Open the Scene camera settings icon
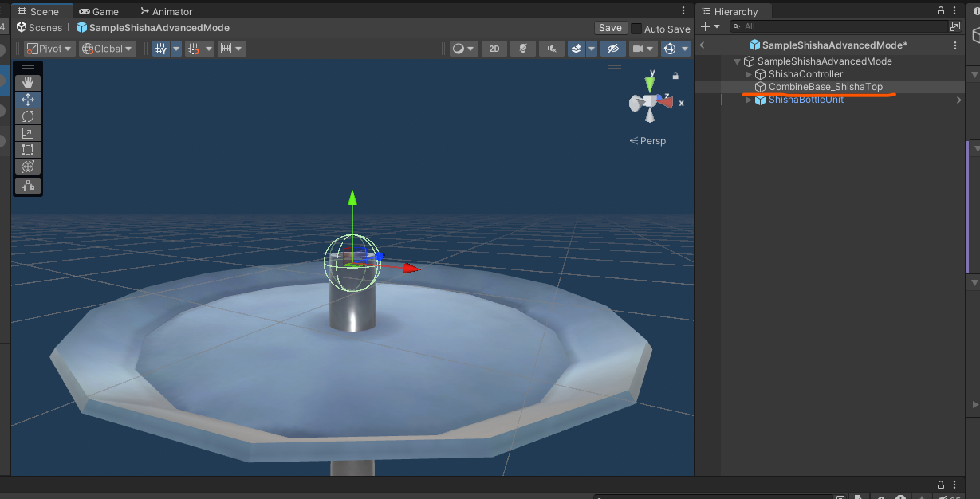 coord(638,49)
